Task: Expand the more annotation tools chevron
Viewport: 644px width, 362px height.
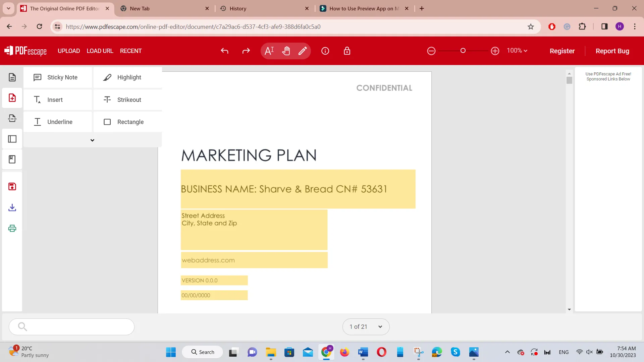Action: [x=93, y=140]
